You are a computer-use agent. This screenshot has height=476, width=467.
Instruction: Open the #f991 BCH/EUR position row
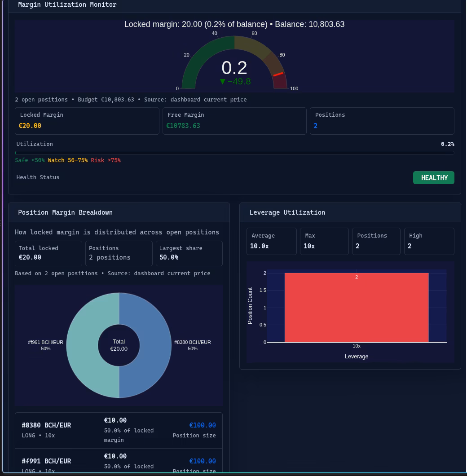click(119, 461)
